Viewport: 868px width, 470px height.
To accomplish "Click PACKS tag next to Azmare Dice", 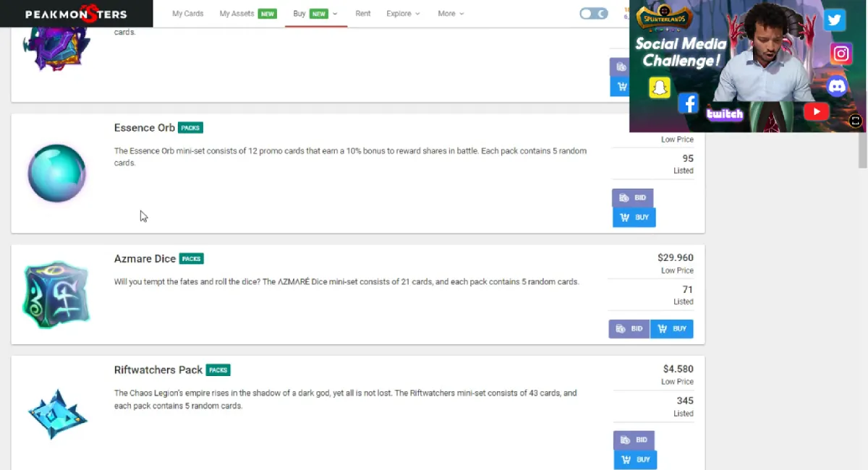I will pyautogui.click(x=191, y=259).
